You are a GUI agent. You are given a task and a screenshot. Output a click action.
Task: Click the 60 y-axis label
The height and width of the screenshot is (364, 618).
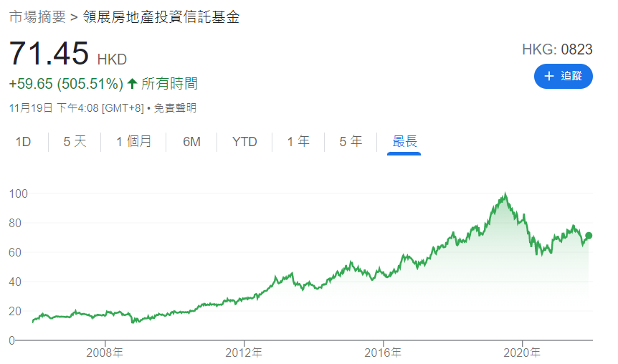15,252
